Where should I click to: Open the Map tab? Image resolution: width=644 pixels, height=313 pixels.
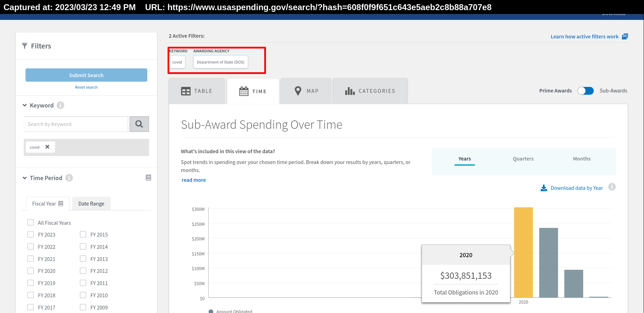[x=306, y=91]
